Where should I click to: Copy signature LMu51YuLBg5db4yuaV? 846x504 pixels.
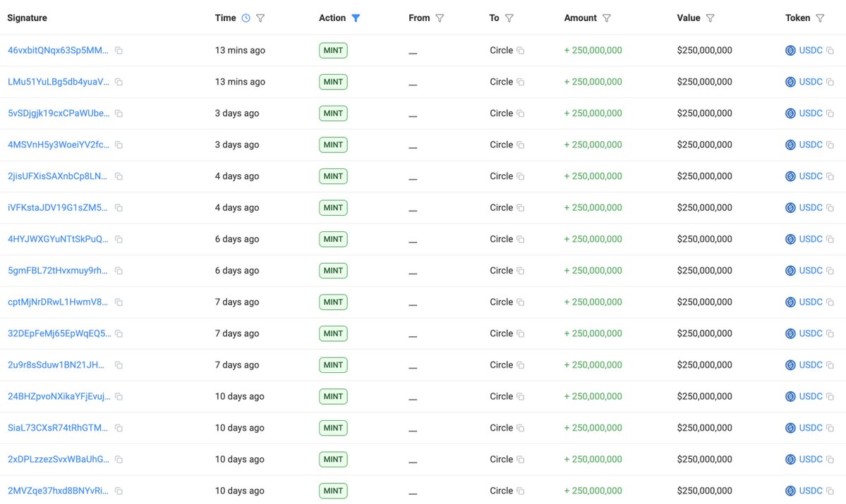click(119, 82)
